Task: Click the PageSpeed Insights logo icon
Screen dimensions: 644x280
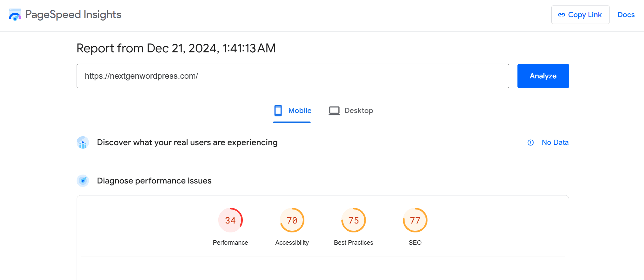Action: (x=15, y=15)
